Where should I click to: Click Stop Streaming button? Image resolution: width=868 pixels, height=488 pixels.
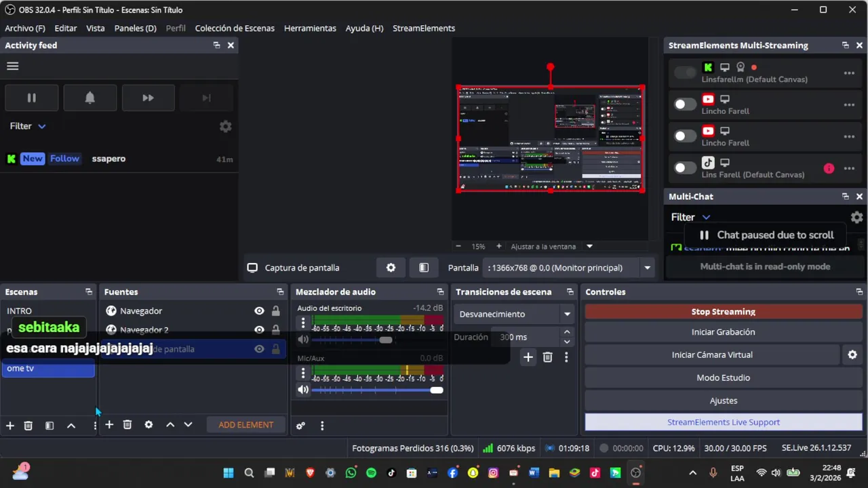click(724, 312)
